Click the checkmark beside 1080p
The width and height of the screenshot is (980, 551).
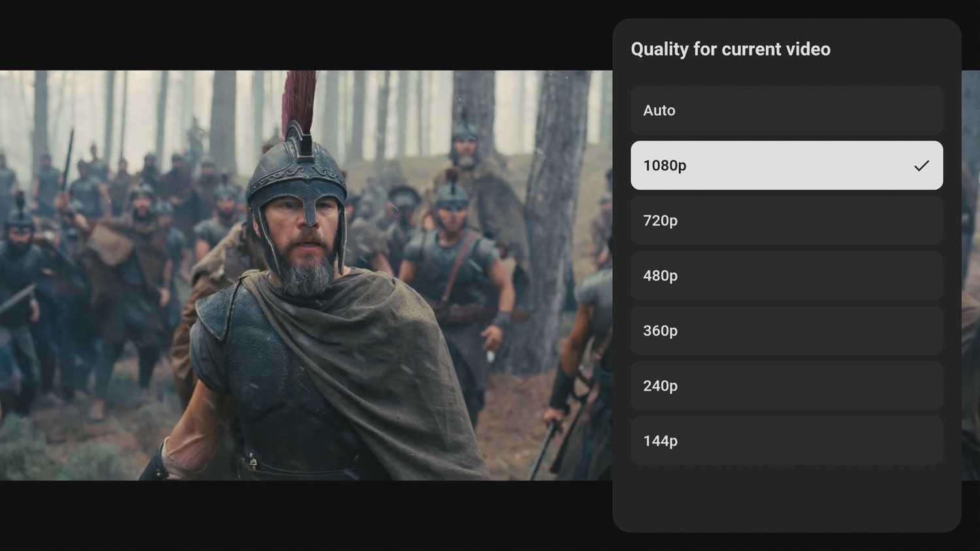(x=921, y=166)
